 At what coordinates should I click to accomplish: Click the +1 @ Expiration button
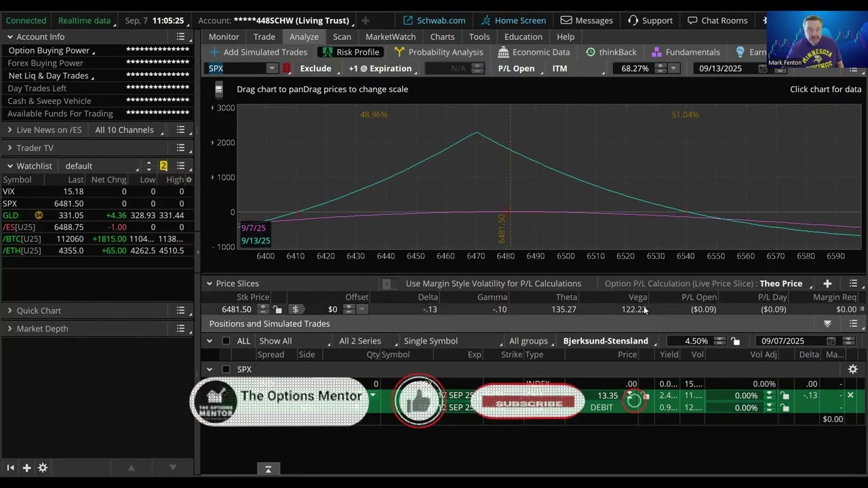pos(380,68)
